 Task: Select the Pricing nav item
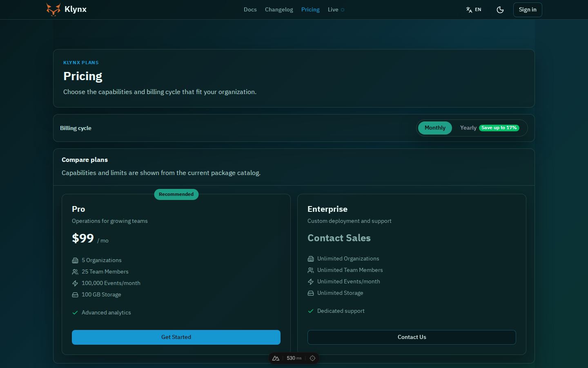pos(310,9)
